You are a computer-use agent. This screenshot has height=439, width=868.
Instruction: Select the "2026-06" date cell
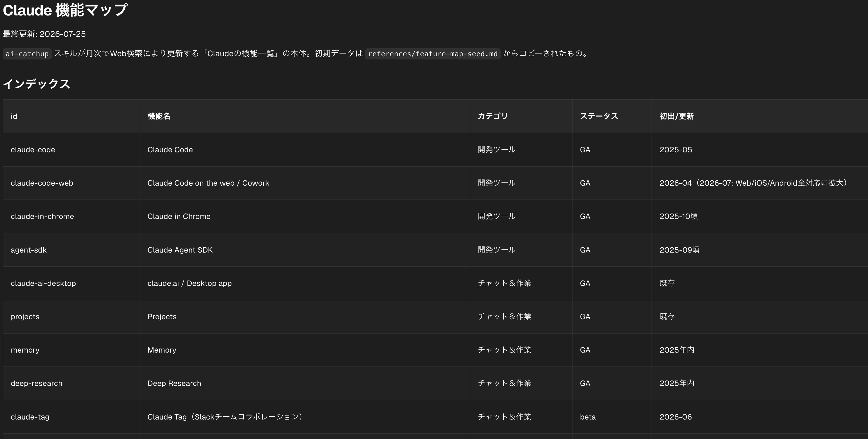click(676, 417)
